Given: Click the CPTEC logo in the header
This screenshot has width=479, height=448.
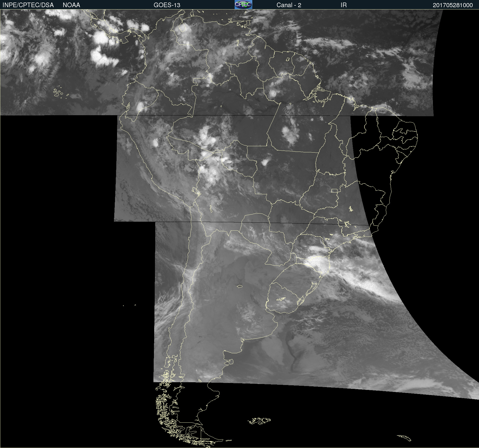Looking at the screenshot, I should point(243,5).
